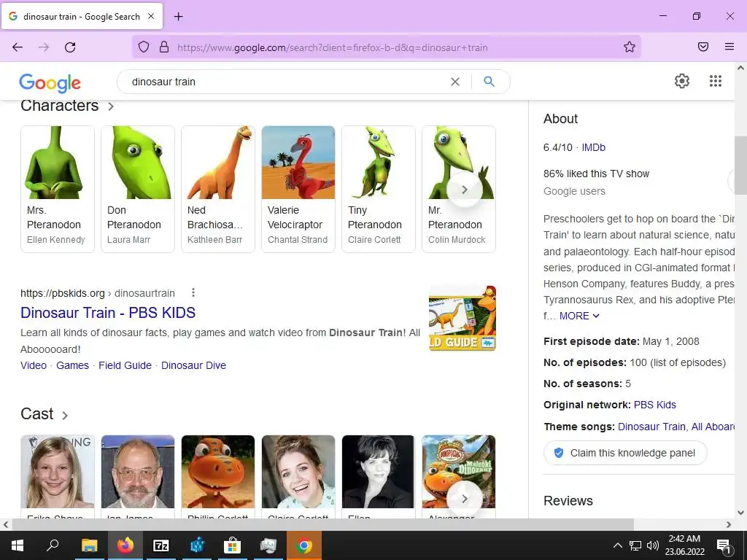This screenshot has width=747, height=560.
Task: Open the Windows Start menu
Action: click(18, 545)
